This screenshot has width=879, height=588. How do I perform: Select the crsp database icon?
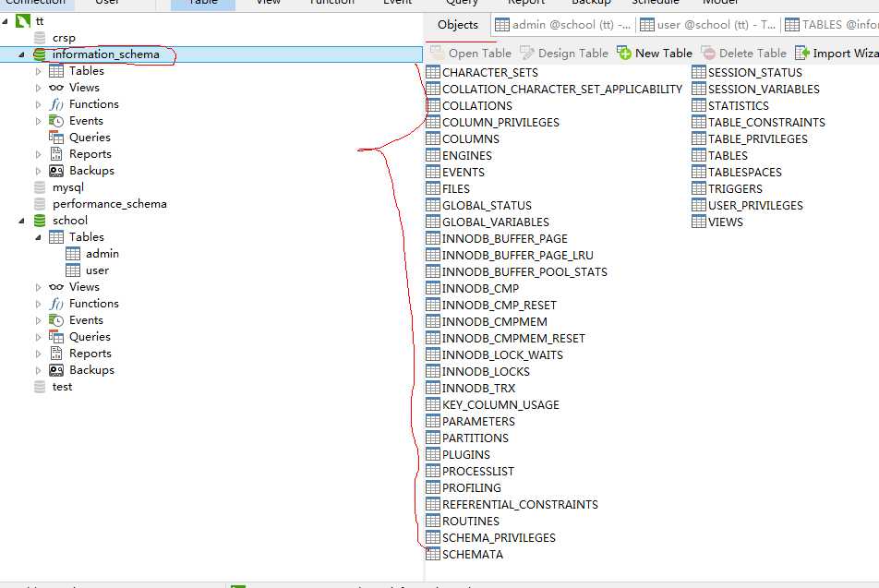tap(40, 38)
